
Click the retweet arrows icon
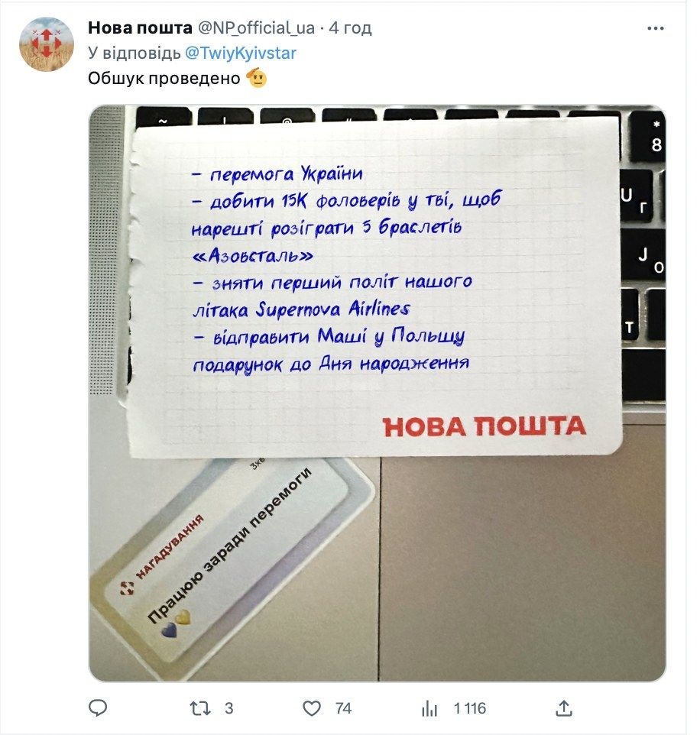(x=199, y=707)
